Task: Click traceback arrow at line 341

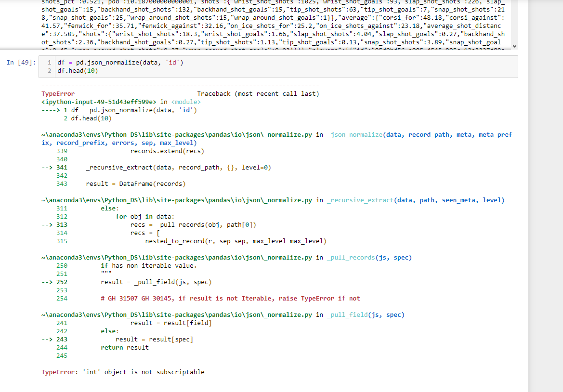Action: [48, 168]
